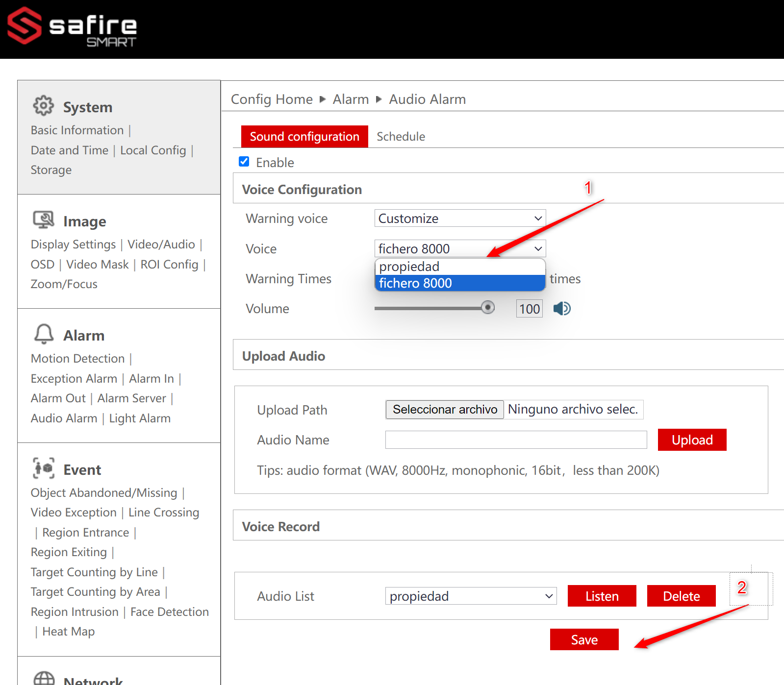Click the Upload button

[x=692, y=440]
